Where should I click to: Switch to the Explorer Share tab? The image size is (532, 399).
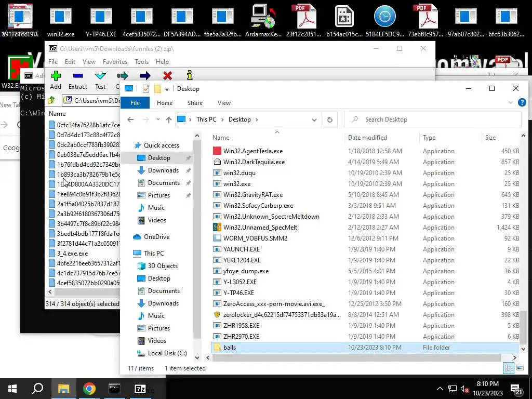pos(195,103)
